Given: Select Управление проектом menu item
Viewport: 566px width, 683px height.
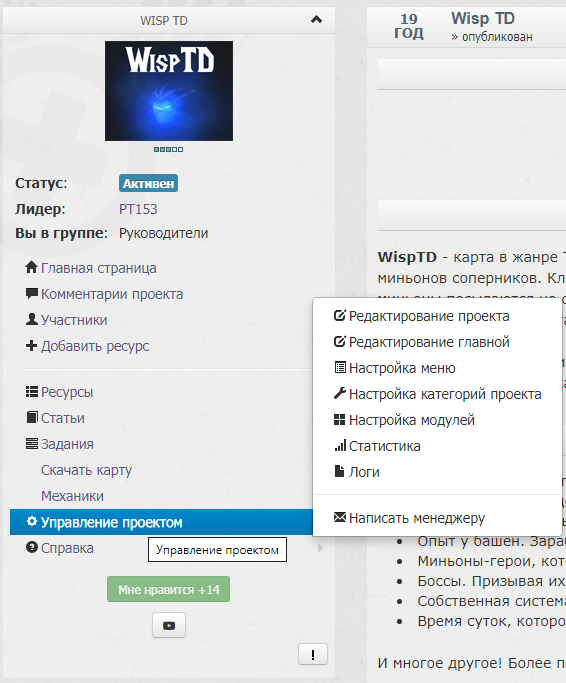Looking at the screenshot, I should tap(161, 522).
